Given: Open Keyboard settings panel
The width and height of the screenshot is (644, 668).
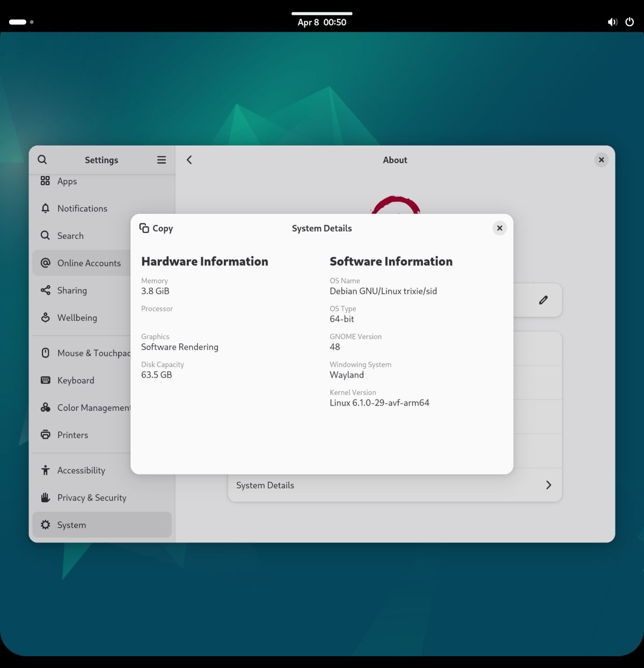Looking at the screenshot, I should pos(75,380).
